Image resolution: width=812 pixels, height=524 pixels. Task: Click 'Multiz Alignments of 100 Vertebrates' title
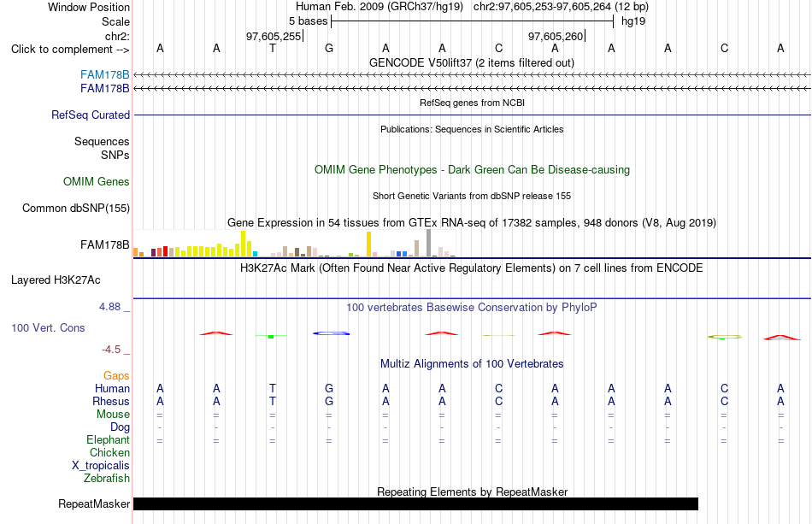472,364
